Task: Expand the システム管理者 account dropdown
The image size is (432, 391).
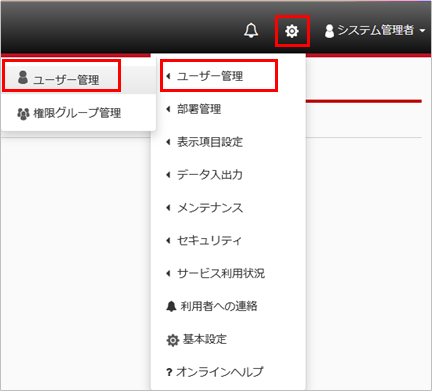Action: coord(375,31)
